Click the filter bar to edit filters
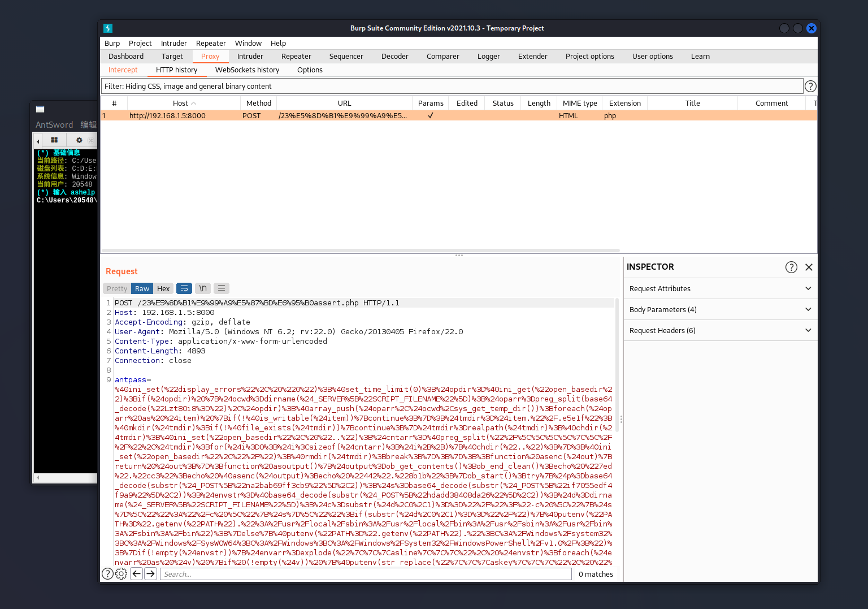868x609 pixels. pyautogui.click(x=452, y=86)
